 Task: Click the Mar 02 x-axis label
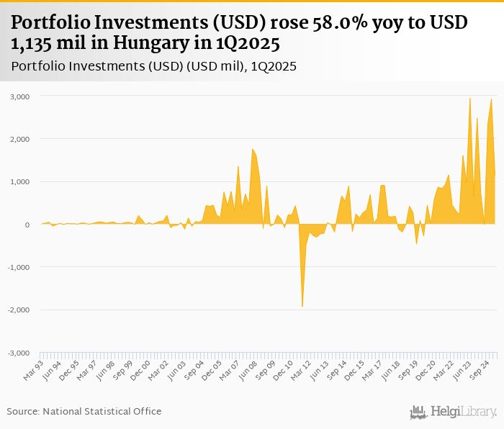click(x=160, y=369)
